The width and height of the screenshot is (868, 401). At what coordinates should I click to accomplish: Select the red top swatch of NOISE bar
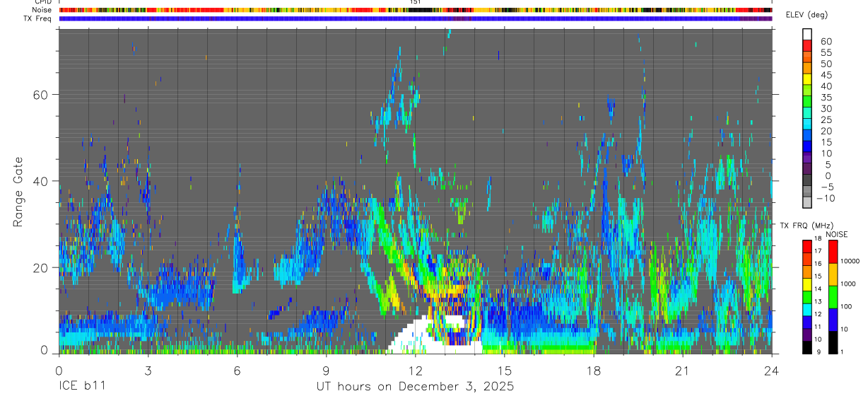pos(832,251)
